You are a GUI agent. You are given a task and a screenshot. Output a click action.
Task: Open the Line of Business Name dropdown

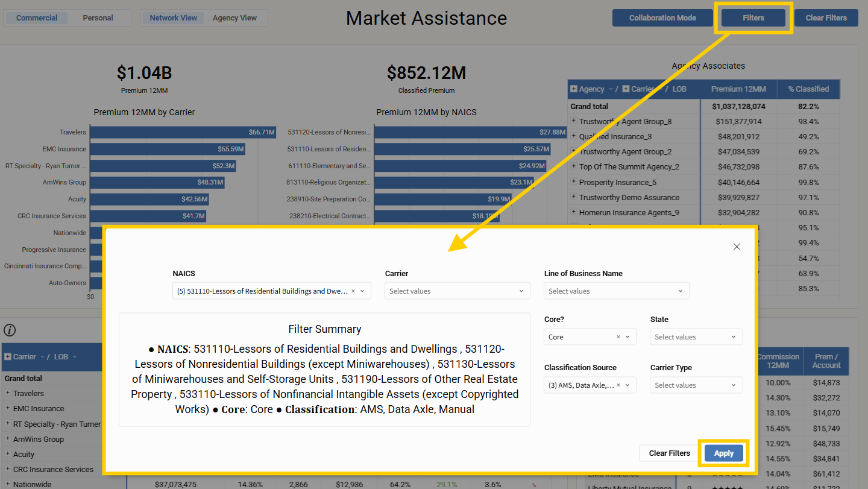click(x=616, y=291)
